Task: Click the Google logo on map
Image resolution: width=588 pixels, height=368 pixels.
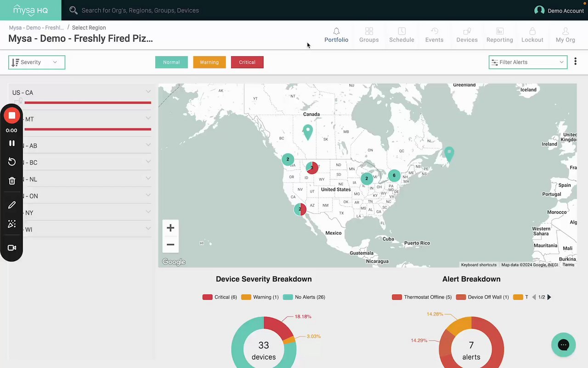Action: pyautogui.click(x=174, y=262)
